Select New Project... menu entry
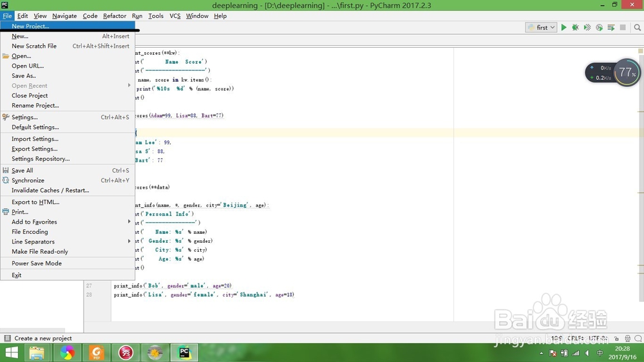The width and height of the screenshot is (644, 362). 68,26
